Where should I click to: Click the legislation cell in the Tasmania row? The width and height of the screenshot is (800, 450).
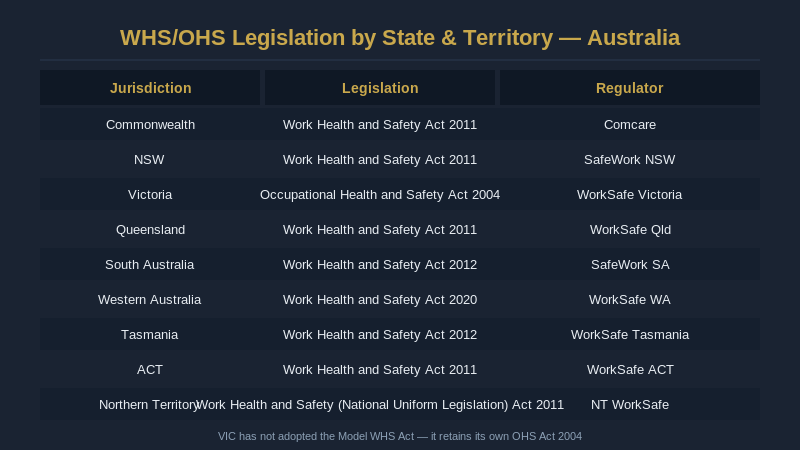[x=380, y=335]
